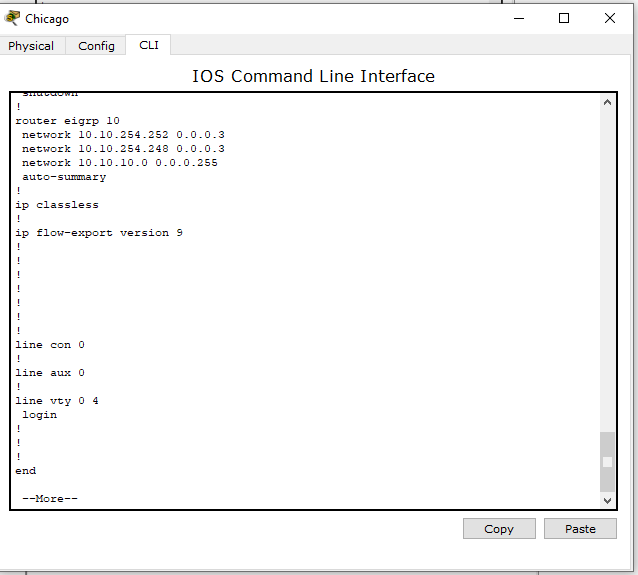This screenshot has height=575, width=638.
Task: Open the Config tab
Action: click(96, 46)
